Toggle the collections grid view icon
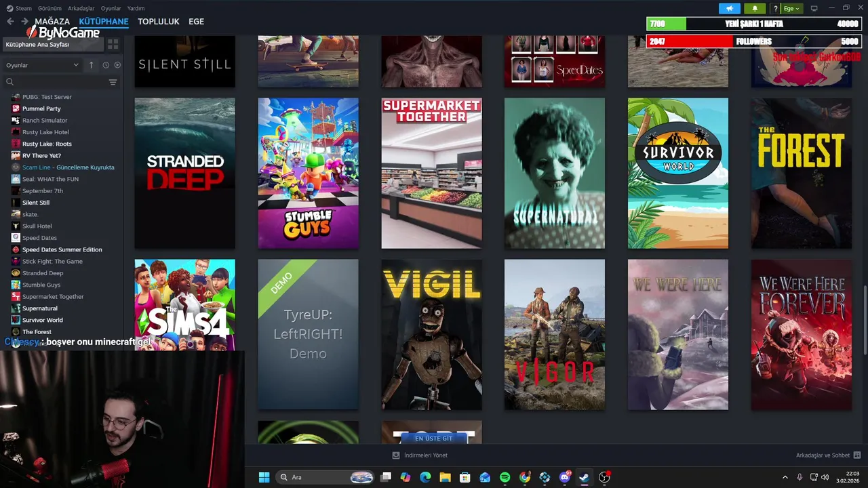 [113, 44]
